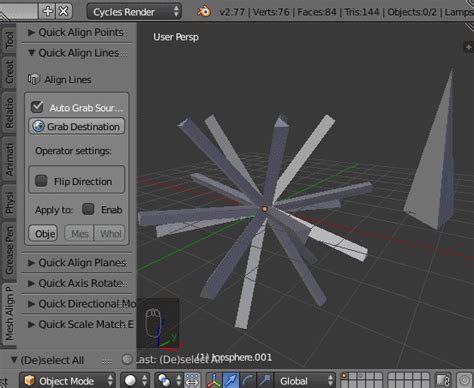
Task: Click the viewport shading sphere icon
Action: pos(130,380)
